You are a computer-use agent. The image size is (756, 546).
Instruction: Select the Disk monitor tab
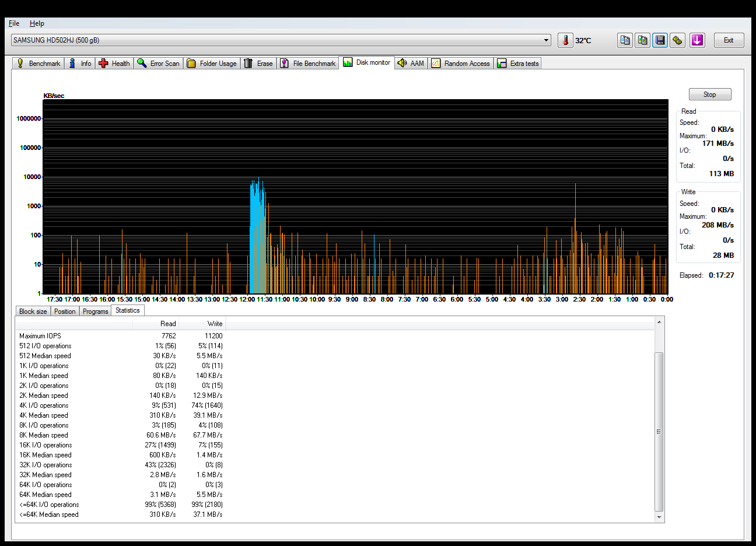tap(366, 62)
